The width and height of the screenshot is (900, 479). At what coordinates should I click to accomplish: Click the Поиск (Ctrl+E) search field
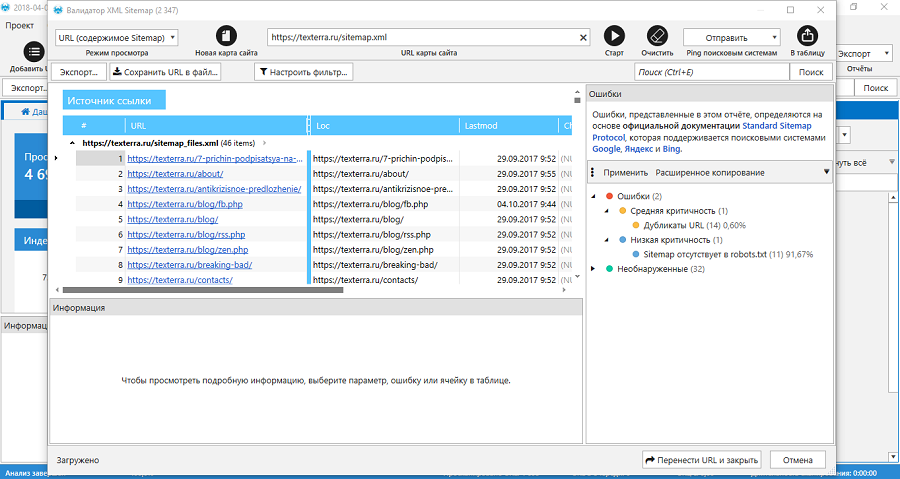(x=712, y=72)
